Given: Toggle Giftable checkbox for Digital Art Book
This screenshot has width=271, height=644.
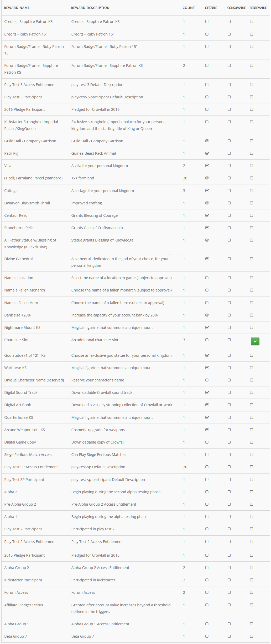Looking at the screenshot, I should (x=207, y=405).
